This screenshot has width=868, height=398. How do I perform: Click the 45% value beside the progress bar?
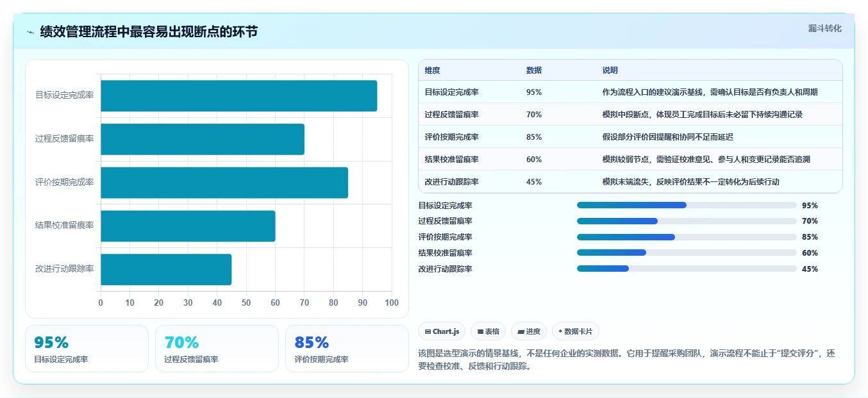[x=810, y=269]
